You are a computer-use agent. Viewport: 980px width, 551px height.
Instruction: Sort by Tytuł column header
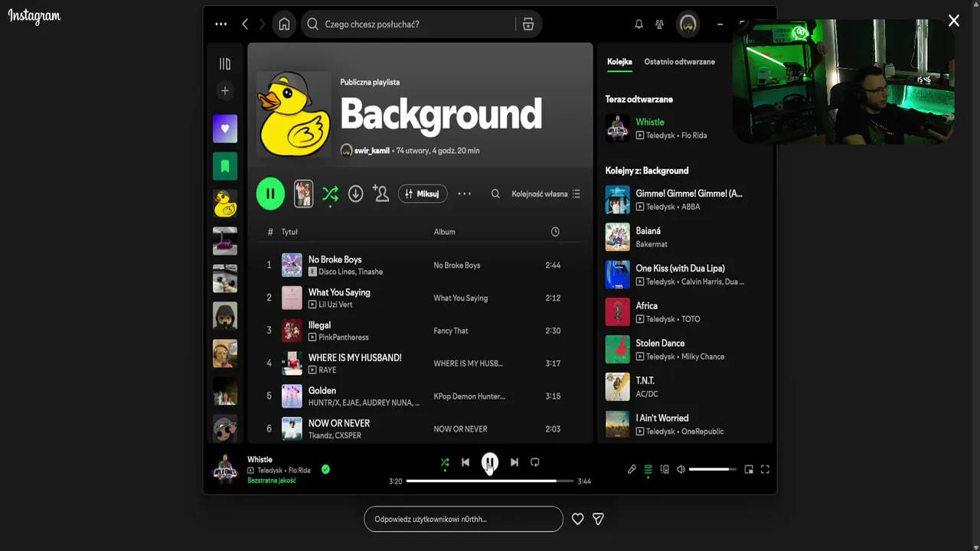289,232
